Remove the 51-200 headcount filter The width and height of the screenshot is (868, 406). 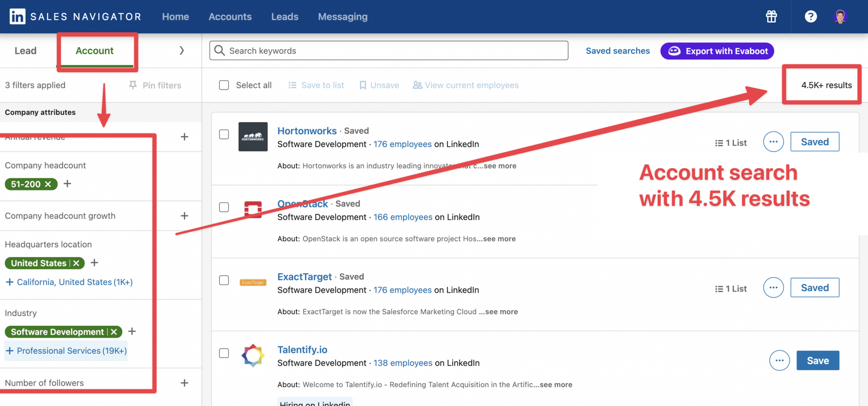point(48,184)
